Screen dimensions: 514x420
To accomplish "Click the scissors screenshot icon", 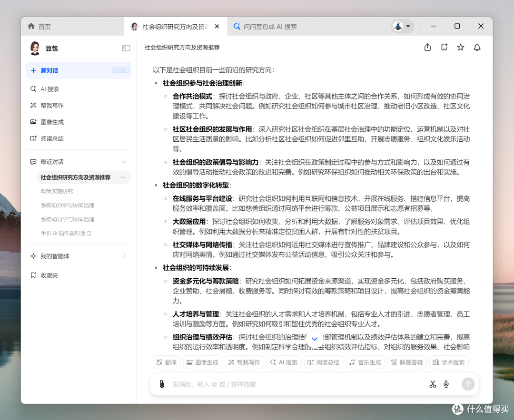I will point(433,384).
